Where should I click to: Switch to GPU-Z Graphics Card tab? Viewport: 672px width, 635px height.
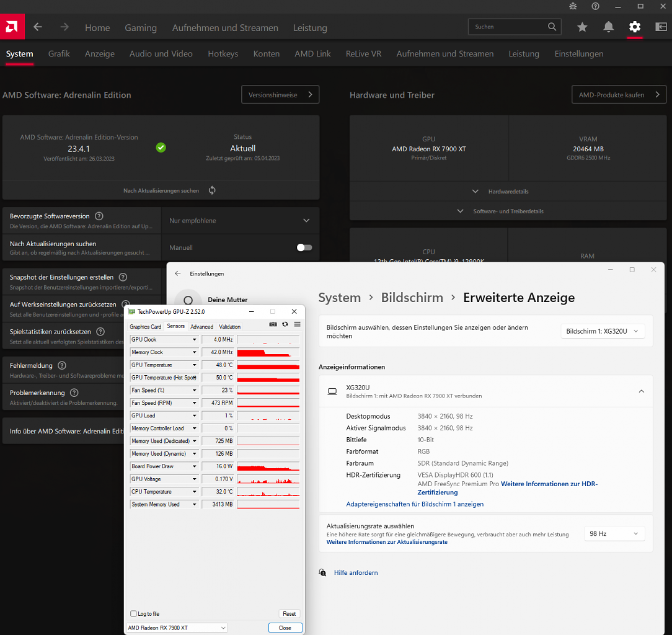(145, 327)
